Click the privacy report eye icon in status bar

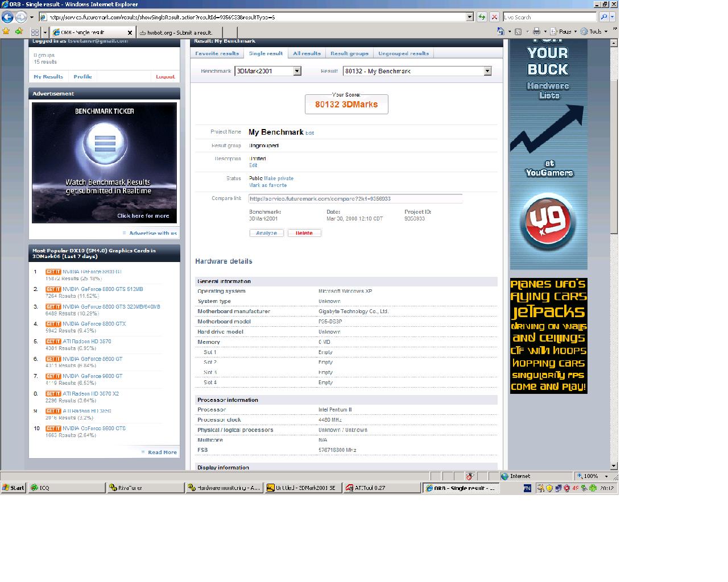(470, 476)
